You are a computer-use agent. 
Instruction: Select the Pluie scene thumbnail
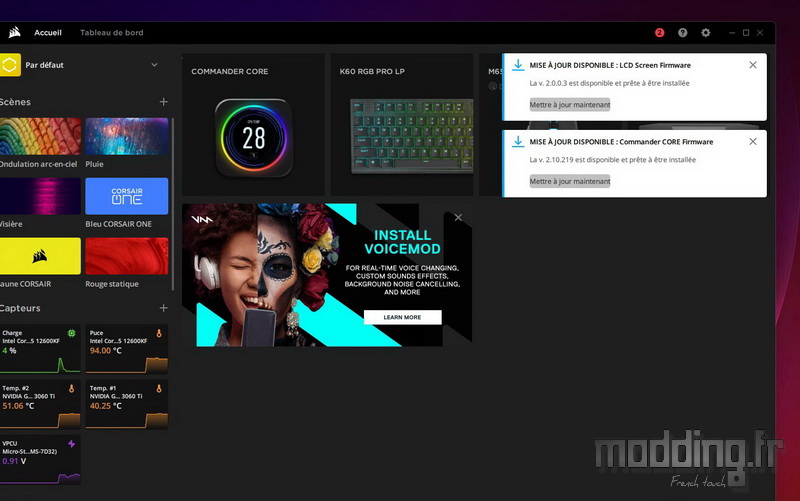click(127, 137)
